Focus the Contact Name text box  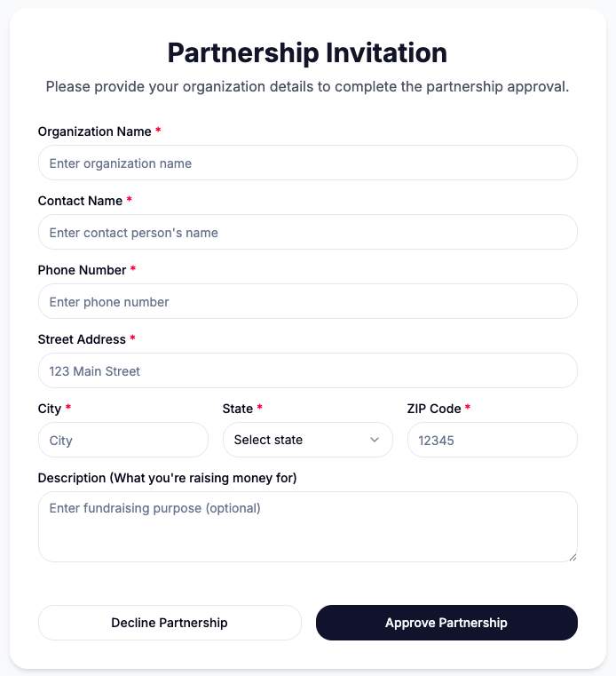(x=307, y=233)
